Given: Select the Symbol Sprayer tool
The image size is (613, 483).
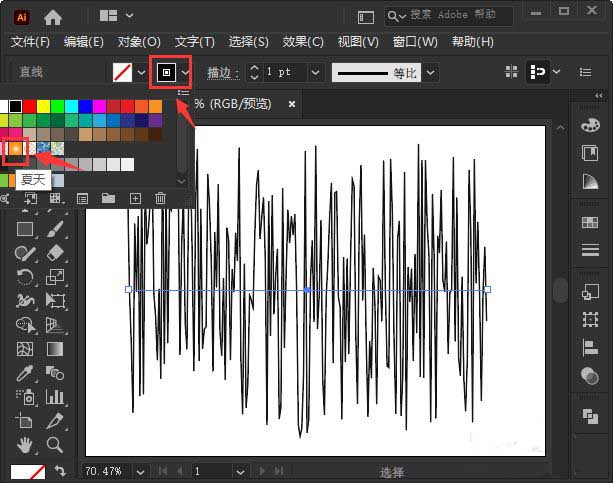Looking at the screenshot, I should (x=25, y=397).
